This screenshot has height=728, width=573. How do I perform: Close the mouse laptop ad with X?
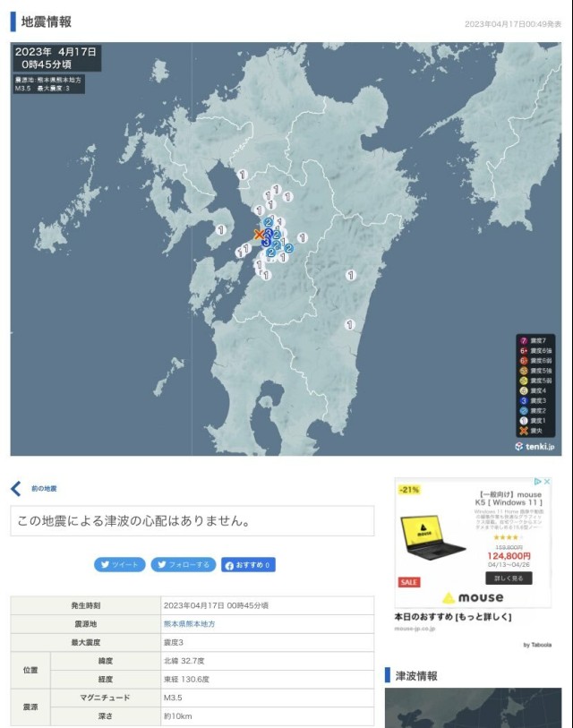pos(546,482)
